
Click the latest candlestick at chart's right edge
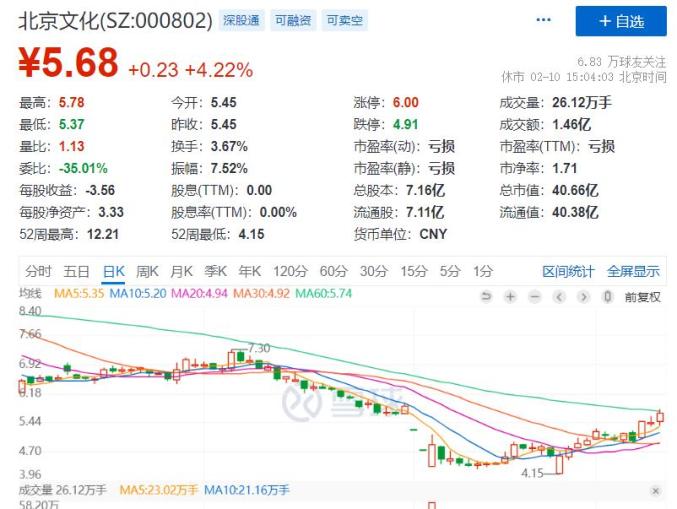(x=660, y=416)
